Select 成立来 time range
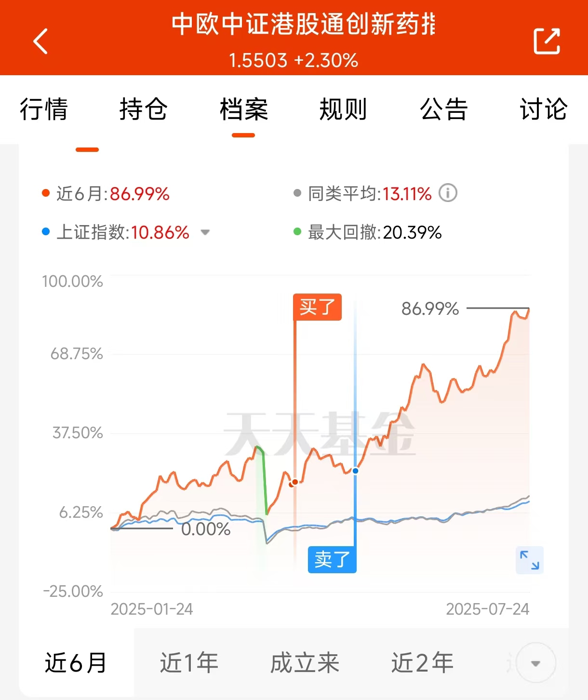Viewport: 588px width, 700px height. coord(305,663)
